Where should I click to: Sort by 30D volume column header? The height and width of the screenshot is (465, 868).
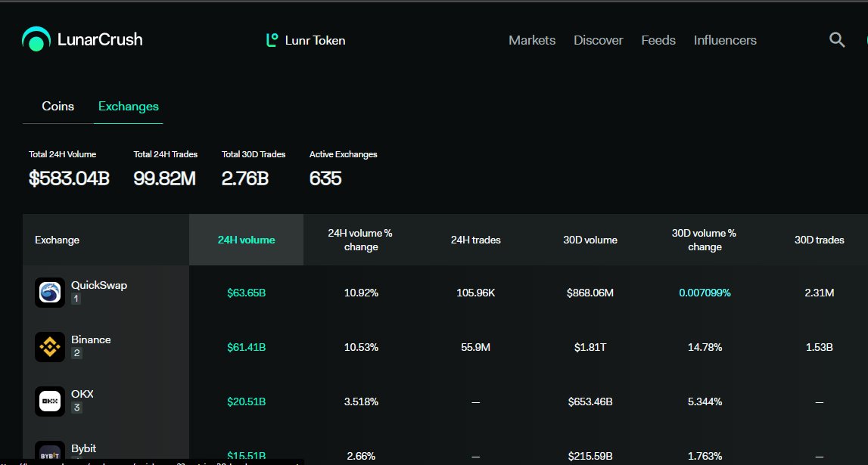590,240
